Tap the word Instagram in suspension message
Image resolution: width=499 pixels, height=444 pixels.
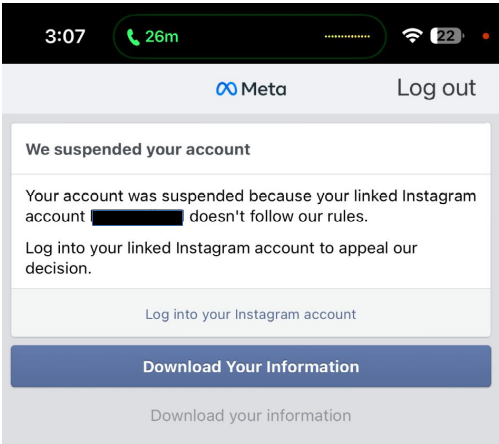[x=439, y=196]
